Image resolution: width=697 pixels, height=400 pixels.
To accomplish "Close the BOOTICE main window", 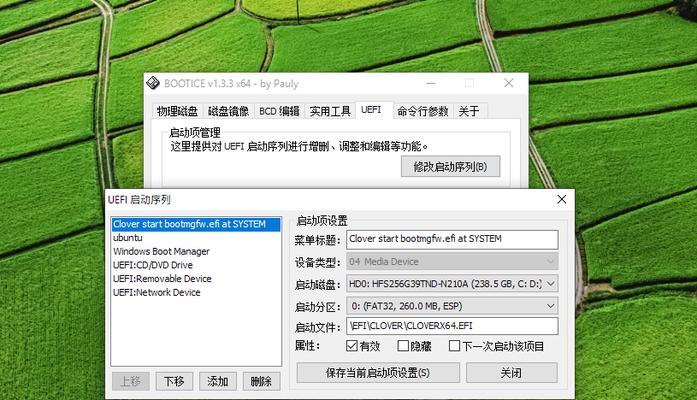I will [x=509, y=83].
